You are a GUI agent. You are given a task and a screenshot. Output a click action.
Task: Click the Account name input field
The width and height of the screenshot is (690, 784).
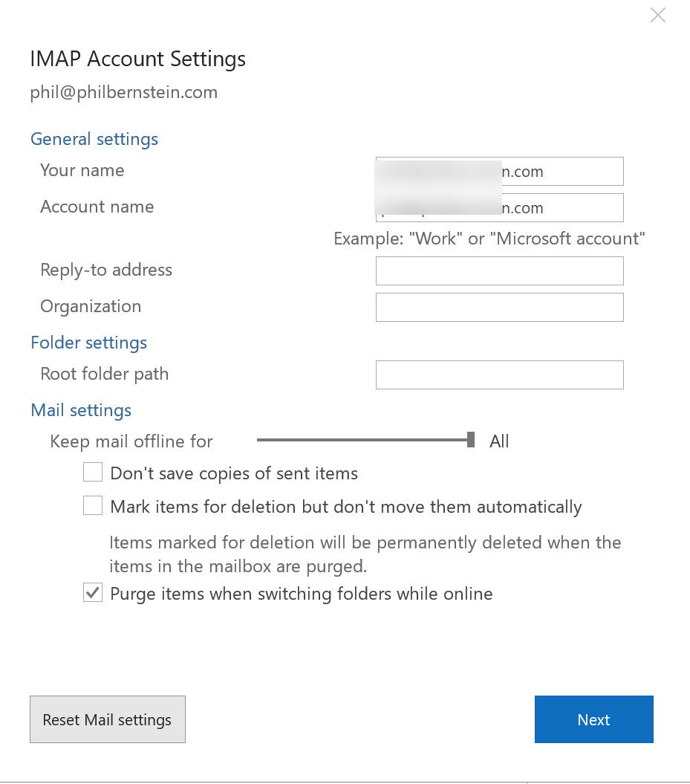pyautogui.click(x=500, y=207)
